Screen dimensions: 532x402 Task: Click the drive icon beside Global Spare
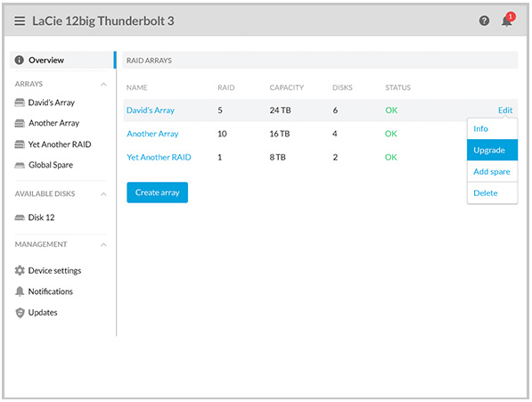click(20, 165)
